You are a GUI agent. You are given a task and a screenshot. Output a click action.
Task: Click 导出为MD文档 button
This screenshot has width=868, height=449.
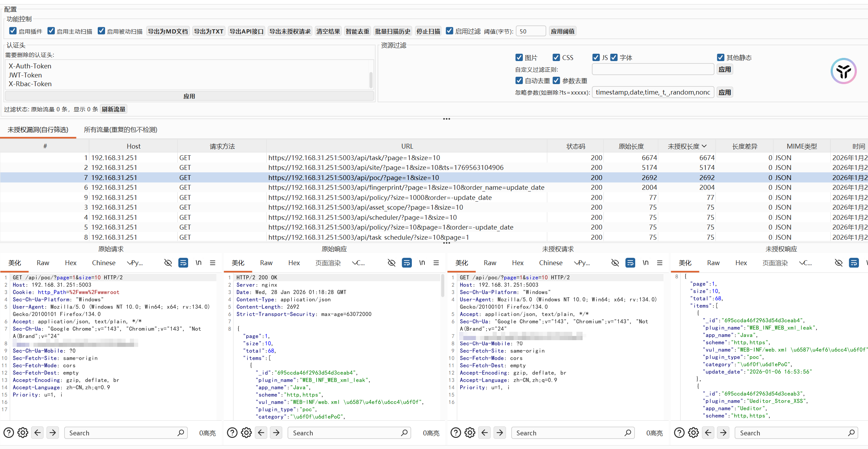(x=168, y=31)
